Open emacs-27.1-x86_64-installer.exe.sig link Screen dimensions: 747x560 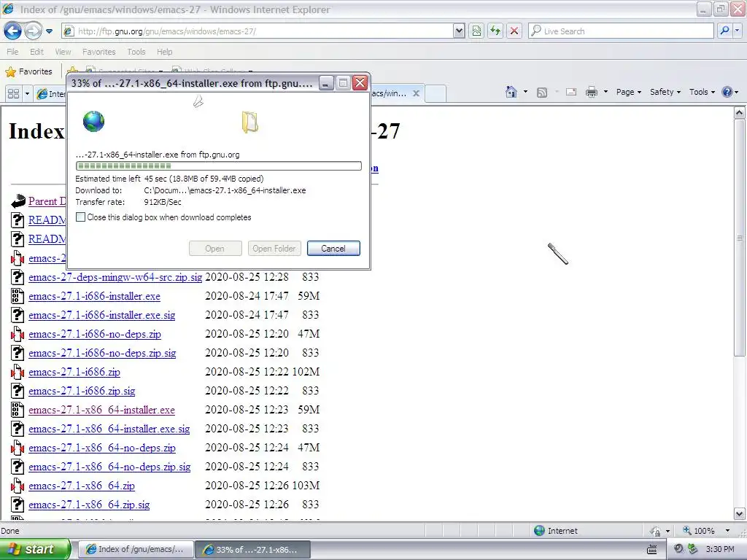click(x=109, y=429)
